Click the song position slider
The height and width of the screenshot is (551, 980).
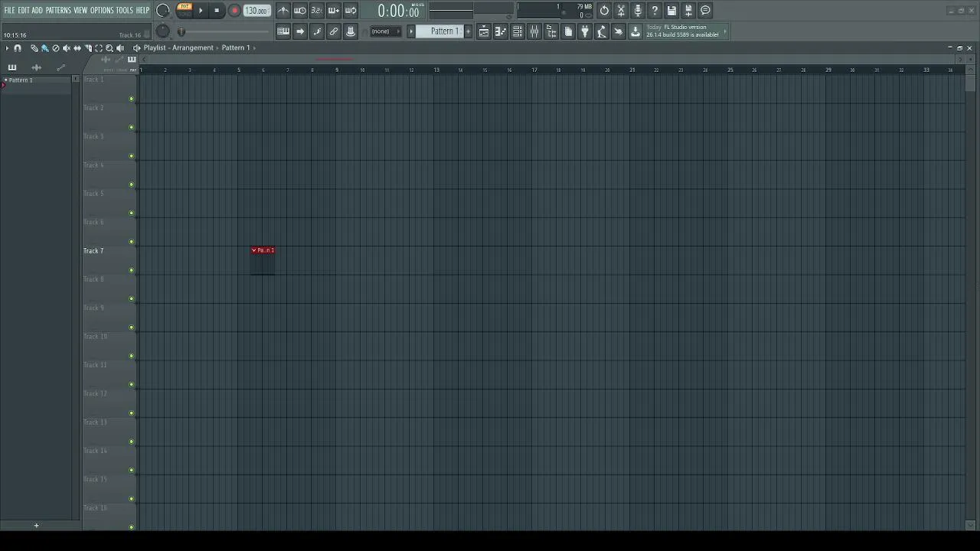click(224, 31)
